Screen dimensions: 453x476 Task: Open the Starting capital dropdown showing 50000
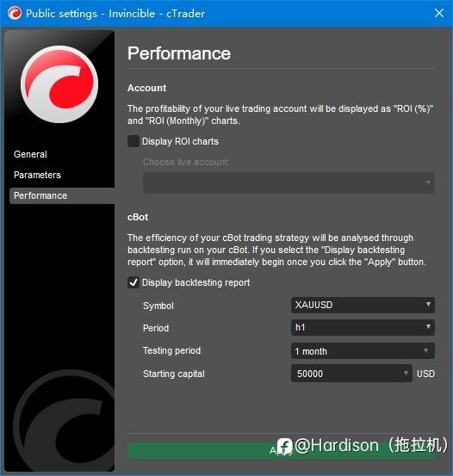click(x=351, y=374)
